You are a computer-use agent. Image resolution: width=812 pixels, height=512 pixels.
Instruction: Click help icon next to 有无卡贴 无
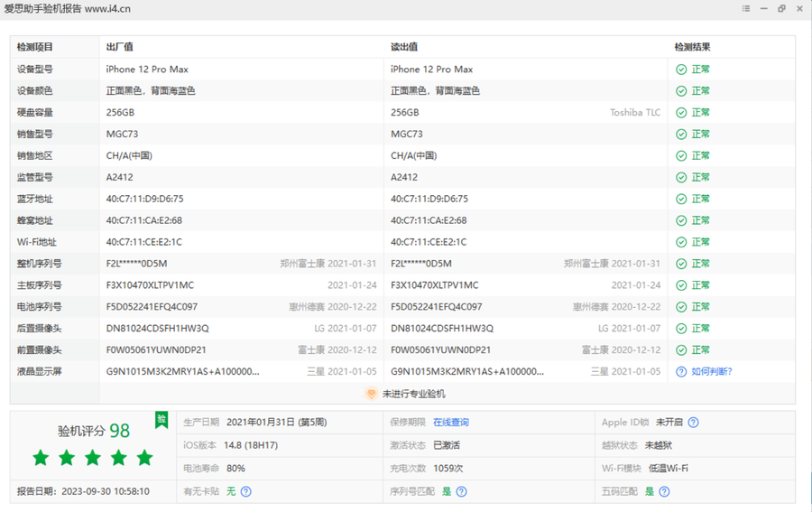coord(246,491)
